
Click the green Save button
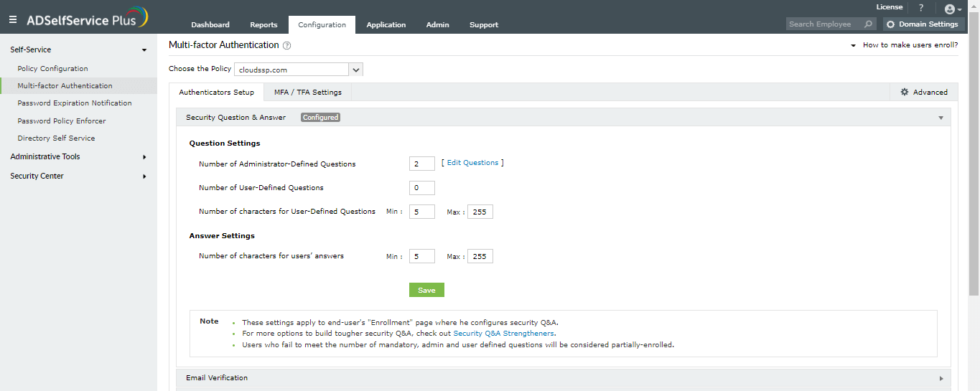pos(426,290)
